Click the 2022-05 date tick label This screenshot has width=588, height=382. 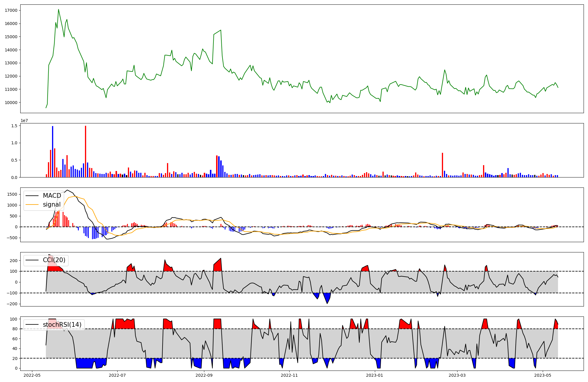pyautogui.click(x=32, y=375)
